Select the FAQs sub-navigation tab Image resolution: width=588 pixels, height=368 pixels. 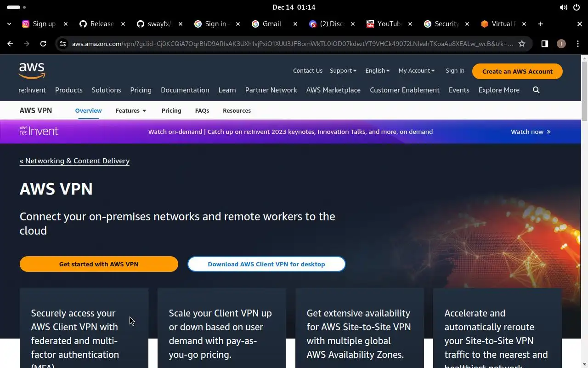(x=202, y=111)
